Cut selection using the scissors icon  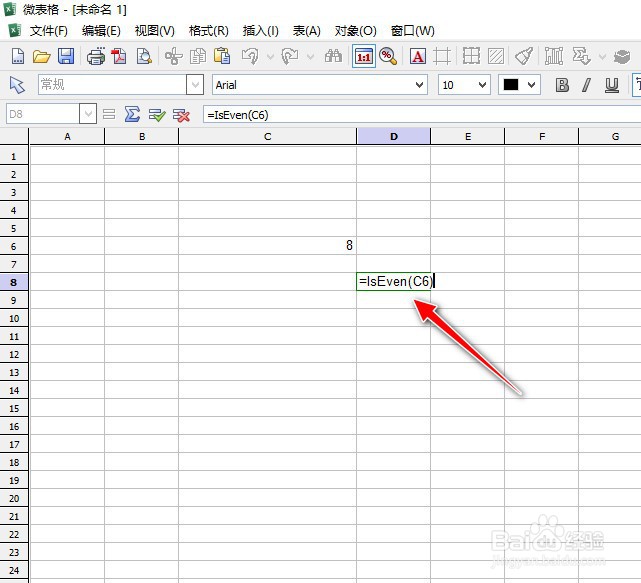[x=174, y=56]
